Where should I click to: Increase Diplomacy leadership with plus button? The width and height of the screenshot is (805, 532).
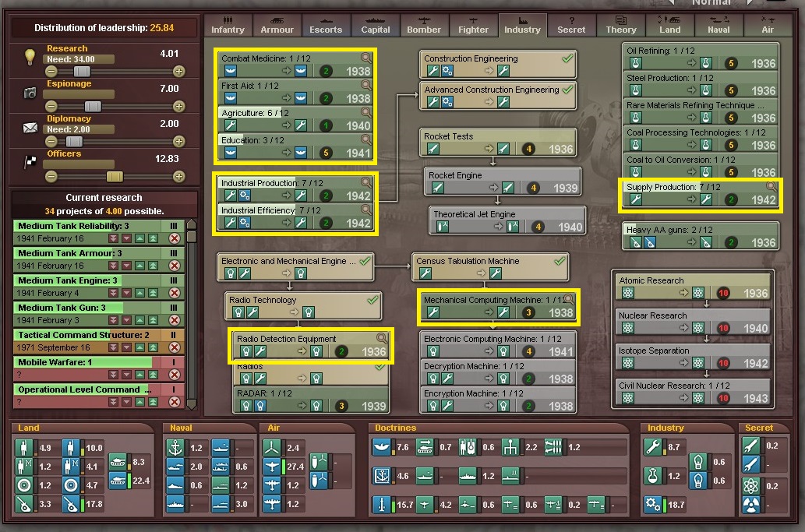pos(178,142)
